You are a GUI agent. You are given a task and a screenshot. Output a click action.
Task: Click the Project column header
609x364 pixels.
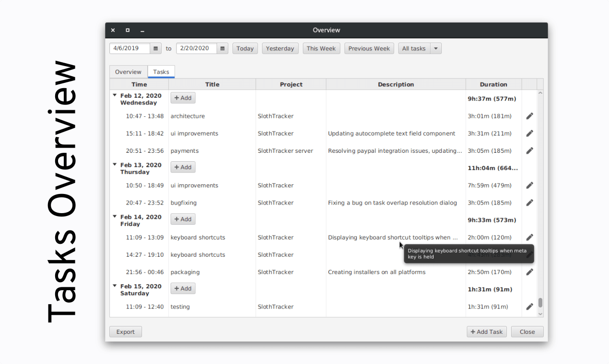pos(291,84)
